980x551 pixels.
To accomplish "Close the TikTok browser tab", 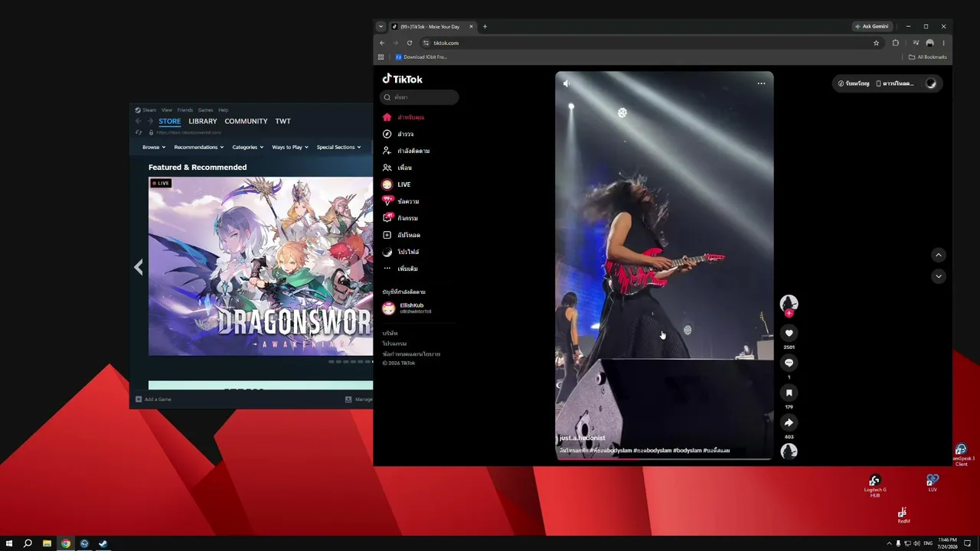I will tap(471, 27).
